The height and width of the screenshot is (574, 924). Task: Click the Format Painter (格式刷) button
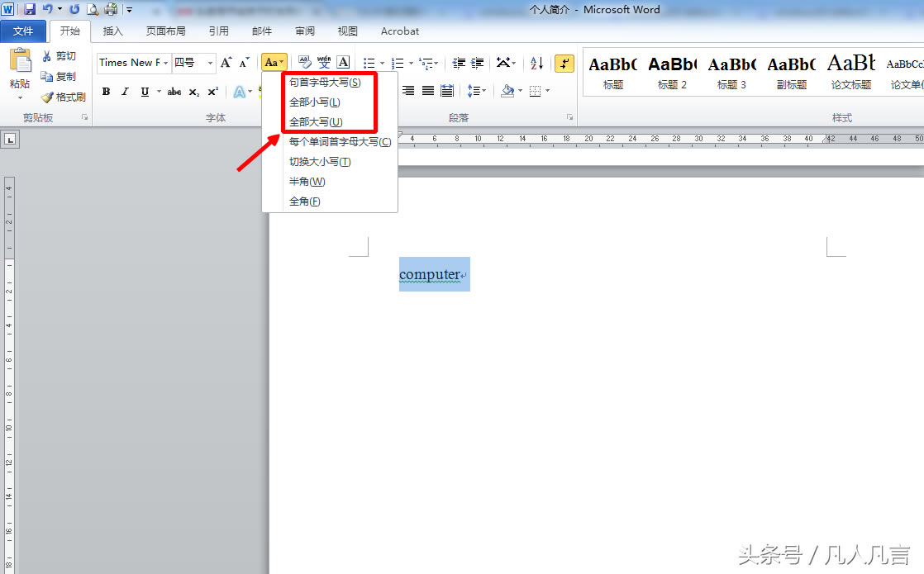tap(64, 97)
